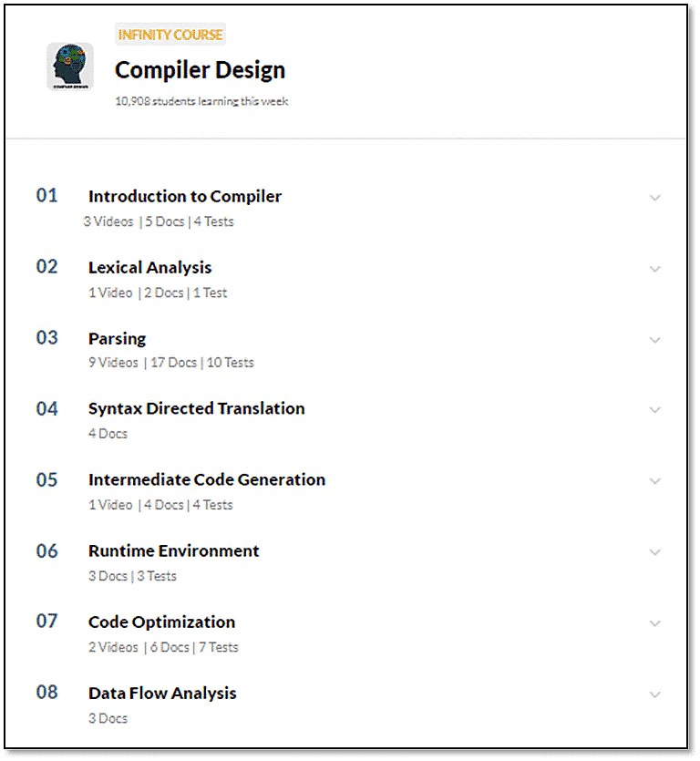Open the Intermediate Code Generation chapter
The width and height of the screenshot is (700, 761).
pos(205,479)
